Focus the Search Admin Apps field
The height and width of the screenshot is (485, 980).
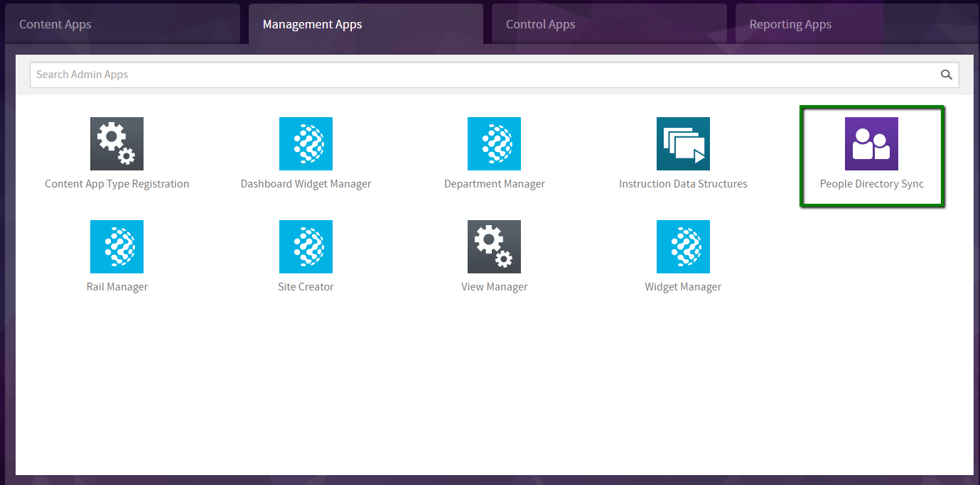click(x=483, y=75)
